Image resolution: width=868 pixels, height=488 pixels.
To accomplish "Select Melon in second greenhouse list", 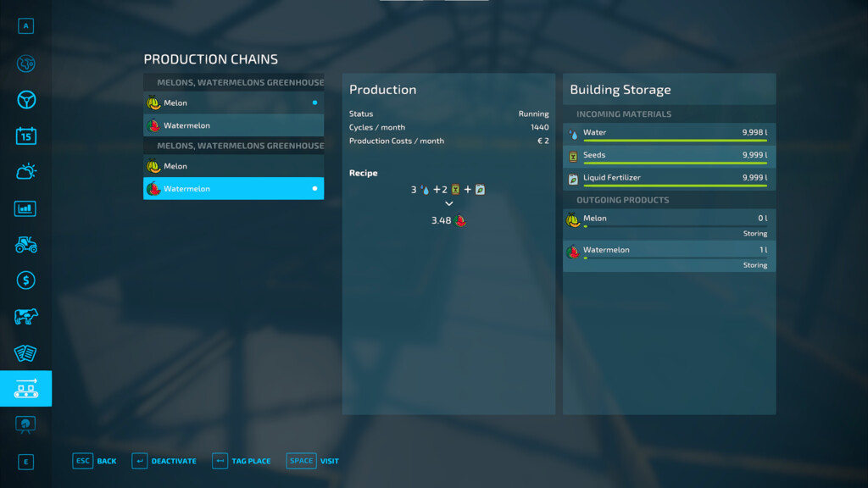I will [x=234, y=166].
